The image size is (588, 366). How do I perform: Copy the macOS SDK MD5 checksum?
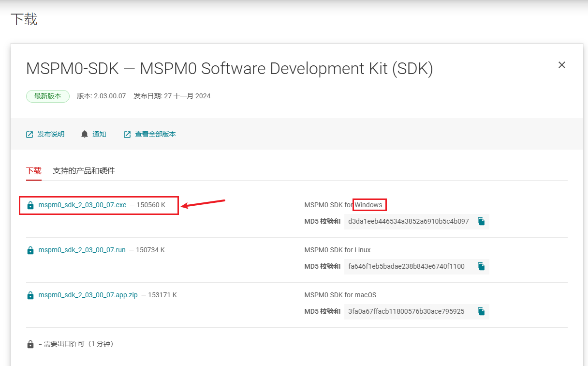pos(481,311)
